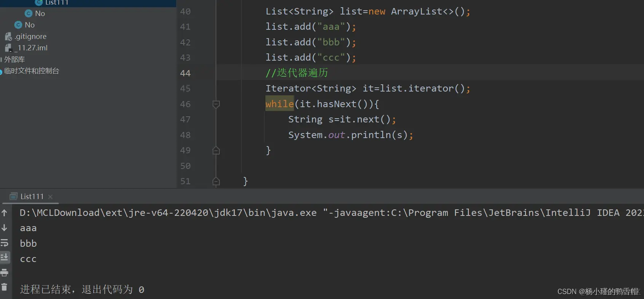Click the _11.27.iml file icon
This screenshot has width=644, height=299.
[x=8, y=48]
